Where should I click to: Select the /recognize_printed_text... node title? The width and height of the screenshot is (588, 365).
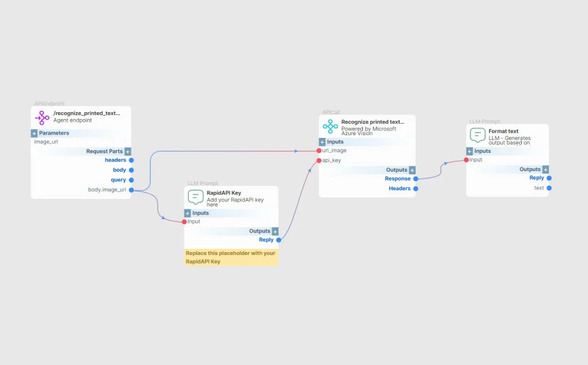coord(87,114)
